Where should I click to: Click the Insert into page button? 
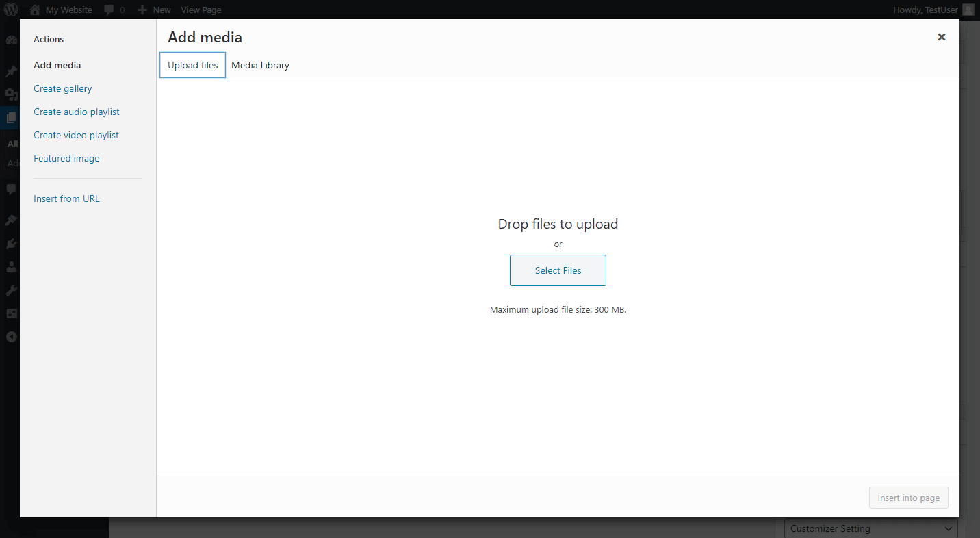click(x=908, y=498)
